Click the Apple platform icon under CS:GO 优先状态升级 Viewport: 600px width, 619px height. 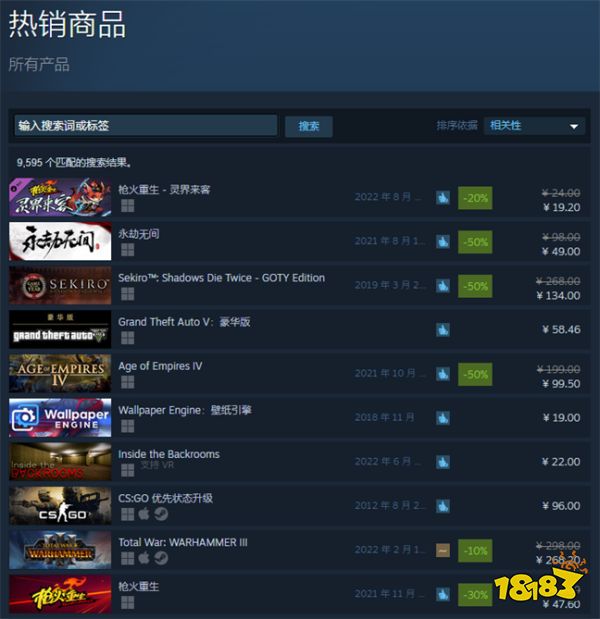pos(144,514)
